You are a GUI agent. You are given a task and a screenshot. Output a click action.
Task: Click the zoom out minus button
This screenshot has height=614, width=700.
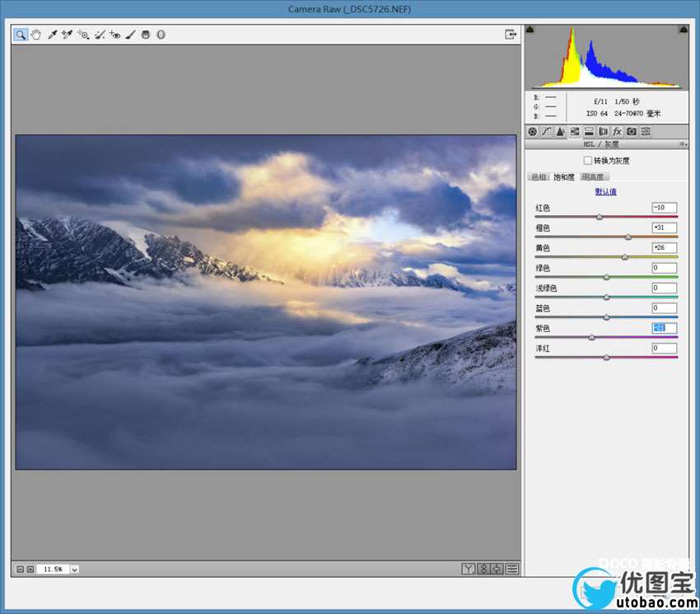click(20, 569)
